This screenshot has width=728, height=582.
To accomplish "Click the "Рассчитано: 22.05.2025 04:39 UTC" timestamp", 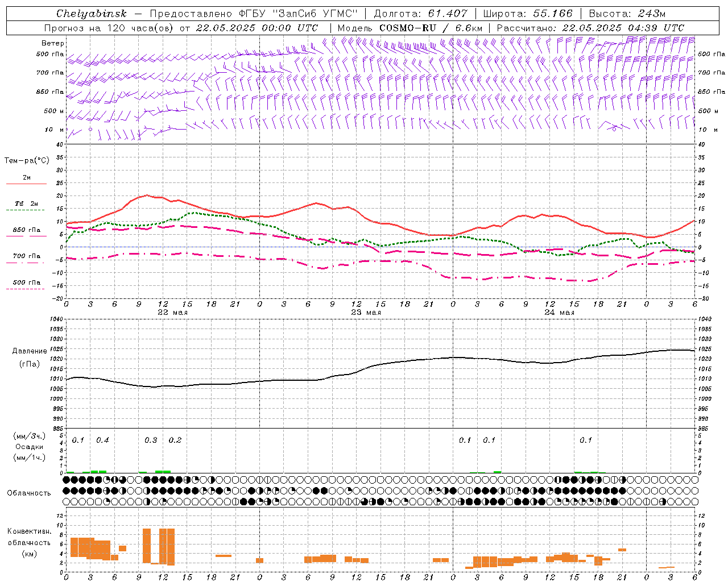I will coord(590,28).
